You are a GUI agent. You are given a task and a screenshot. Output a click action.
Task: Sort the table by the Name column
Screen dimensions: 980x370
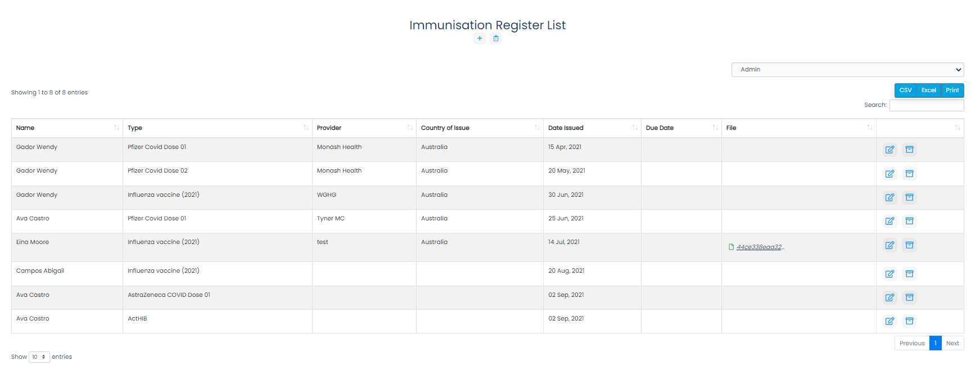click(x=67, y=128)
